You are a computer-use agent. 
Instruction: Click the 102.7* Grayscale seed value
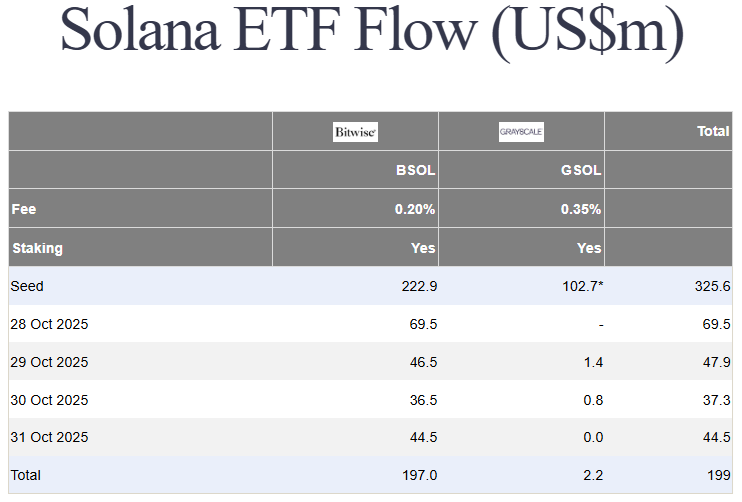click(x=579, y=286)
